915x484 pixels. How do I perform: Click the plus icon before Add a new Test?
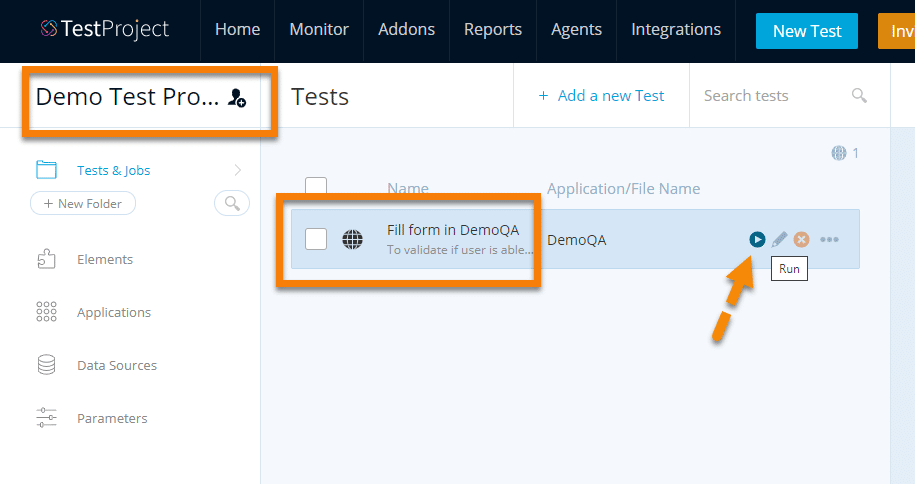pyautogui.click(x=543, y=96)
